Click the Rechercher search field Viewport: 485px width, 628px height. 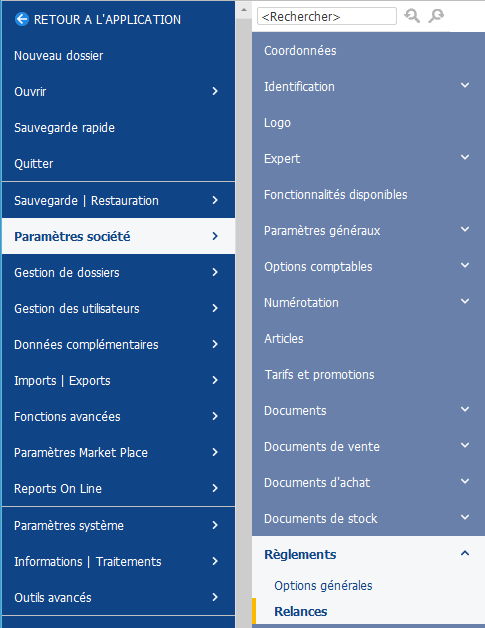[x=327, y=16]
